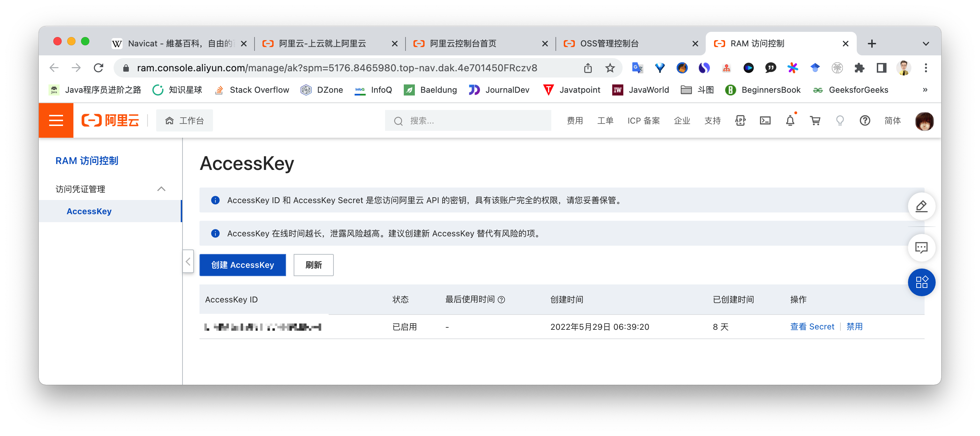Open the floating feedback chat icon
This screenshot has height=436, width=980.
pyautogui.click(x=921, y=248)
